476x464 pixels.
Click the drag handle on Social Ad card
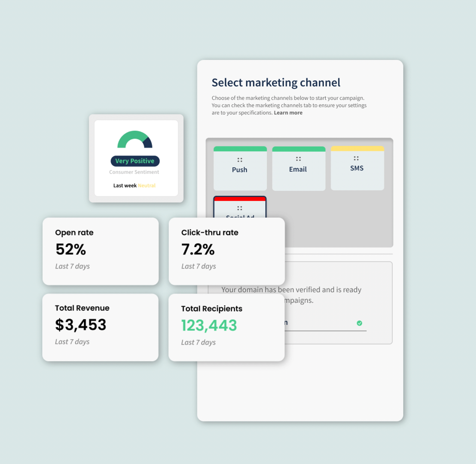(240, 208)
